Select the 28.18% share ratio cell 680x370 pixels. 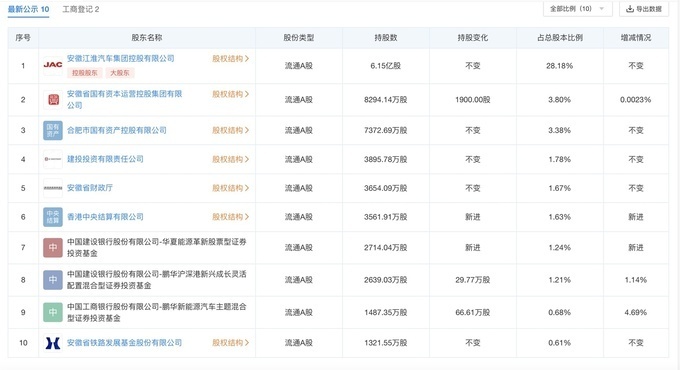(559, 65)
